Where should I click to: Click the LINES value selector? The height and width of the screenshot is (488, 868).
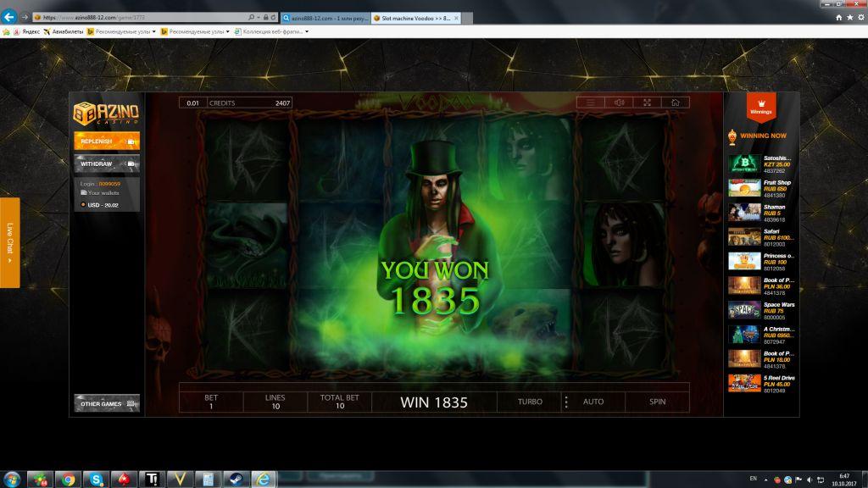pos(275,402)
